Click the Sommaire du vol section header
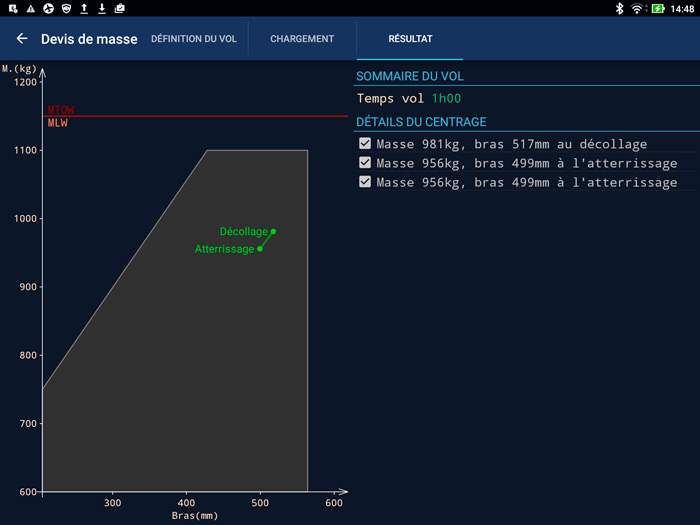Viewport: 700px width, 525px height. pyautogui.click(x=410, y=76)
